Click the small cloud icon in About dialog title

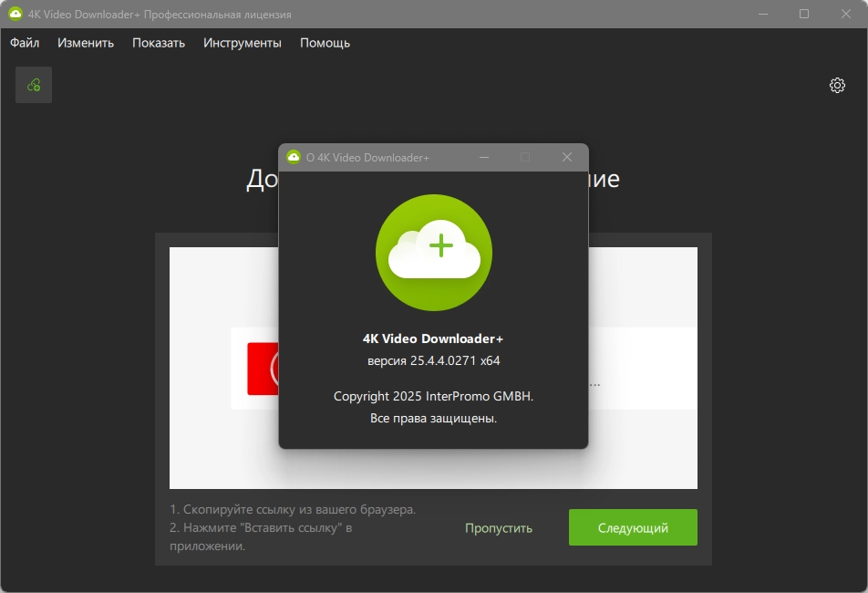click(294, 157)
